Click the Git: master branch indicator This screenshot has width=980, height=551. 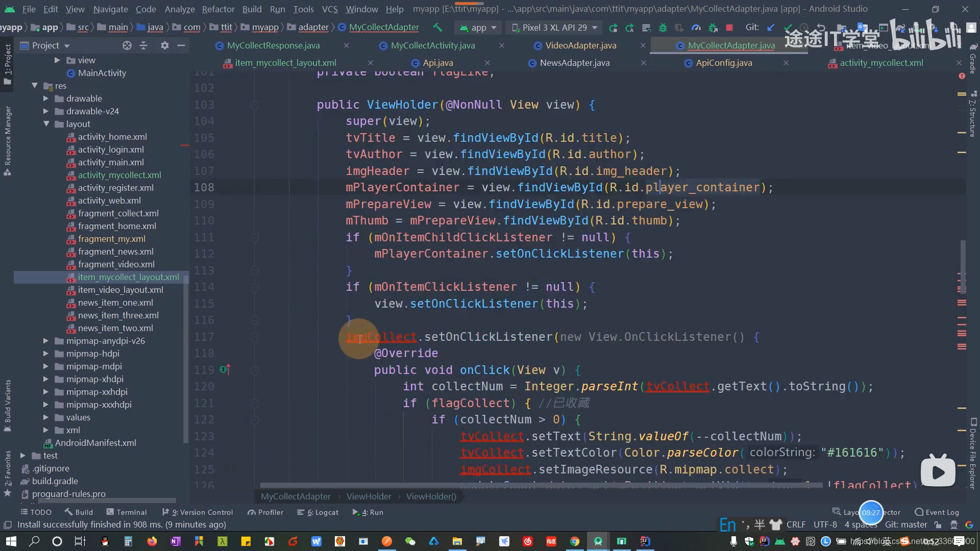pos(906,524)
